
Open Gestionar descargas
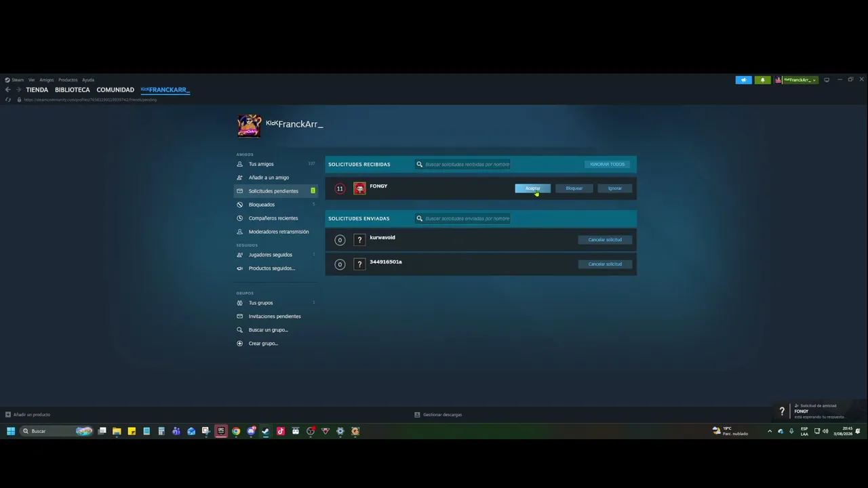click(438, 415)
